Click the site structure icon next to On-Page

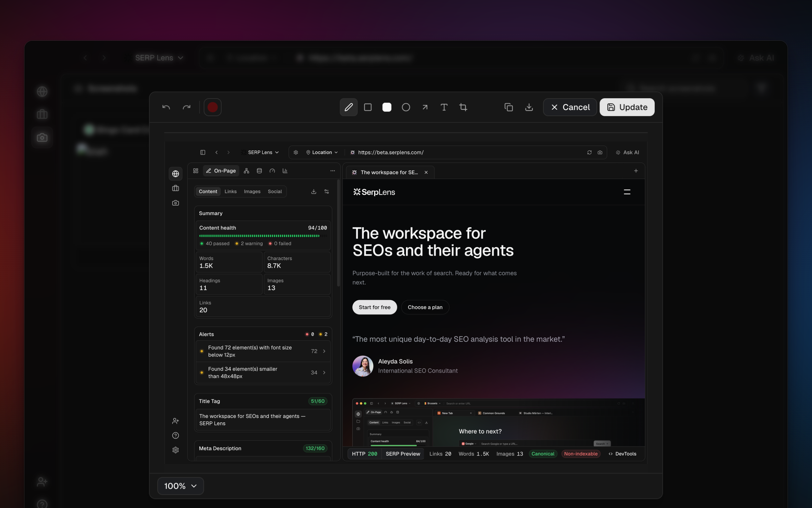[246, 171]
